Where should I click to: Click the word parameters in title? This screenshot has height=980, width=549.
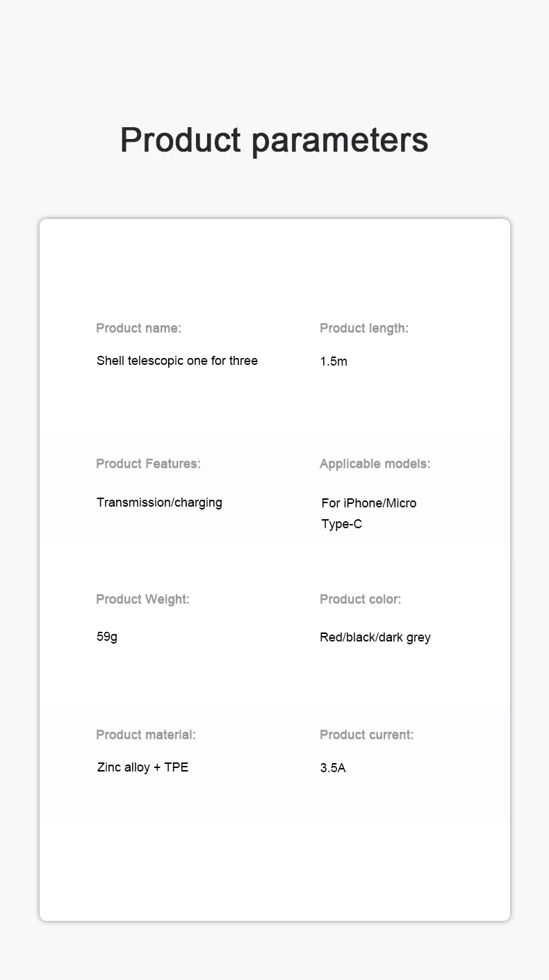pyautogui.click(x=340, y=142)
